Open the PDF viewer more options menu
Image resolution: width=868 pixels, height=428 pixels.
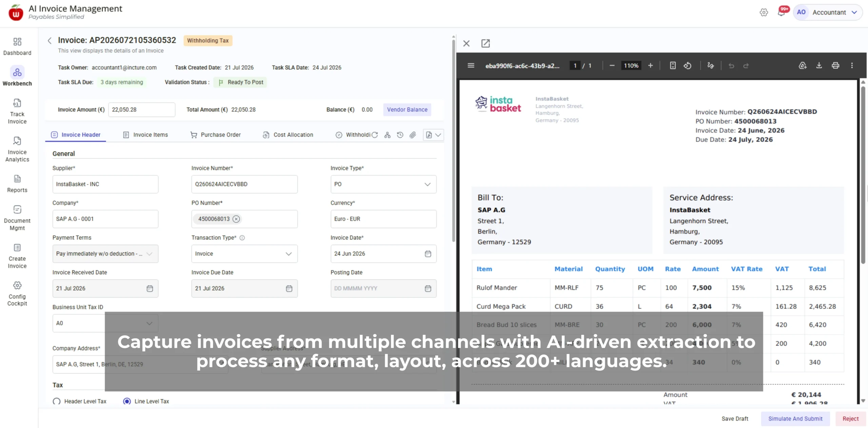tap(852, 66)
